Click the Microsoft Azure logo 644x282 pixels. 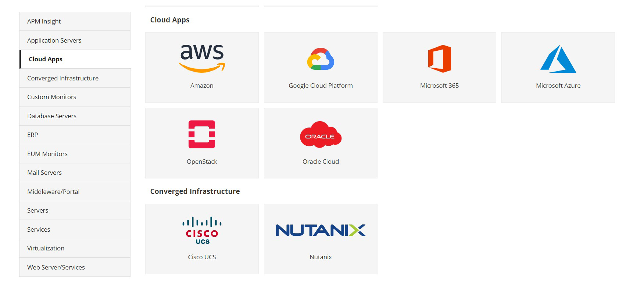coord(558,59)
